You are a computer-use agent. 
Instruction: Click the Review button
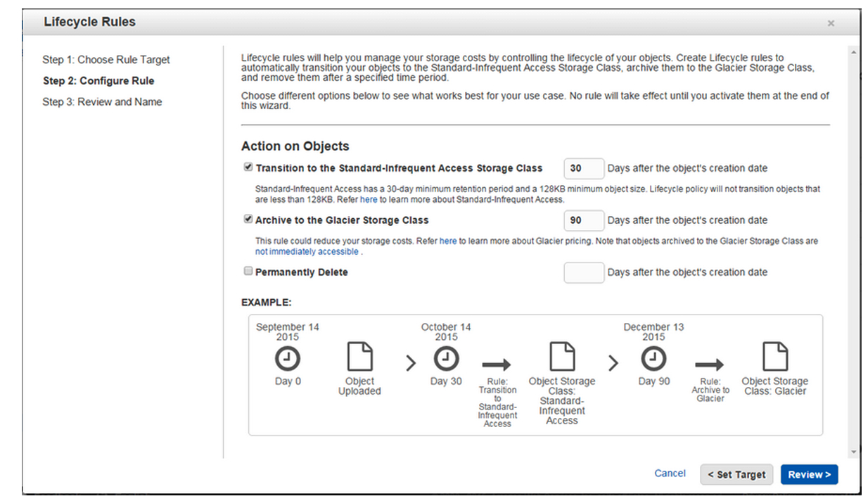tap(809, 474)
